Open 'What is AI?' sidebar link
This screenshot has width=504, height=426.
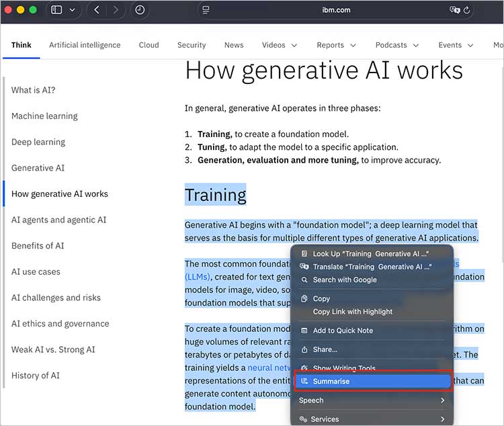click(34, 90)
